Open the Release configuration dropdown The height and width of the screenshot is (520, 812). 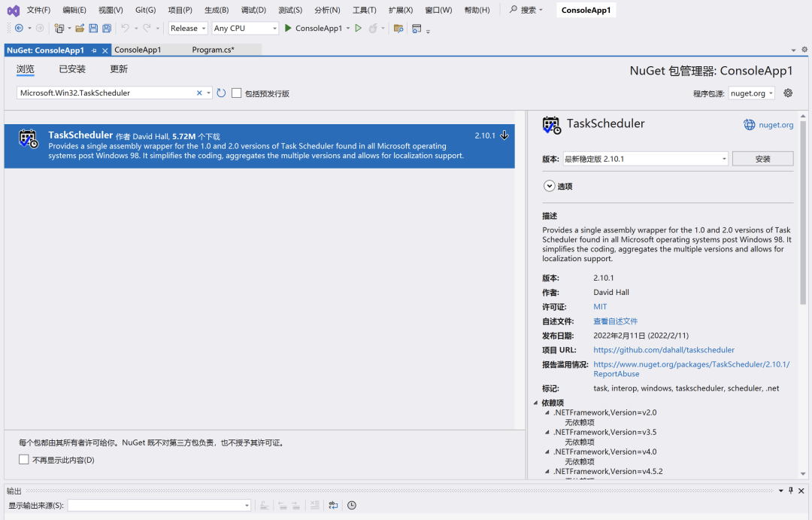188,29
